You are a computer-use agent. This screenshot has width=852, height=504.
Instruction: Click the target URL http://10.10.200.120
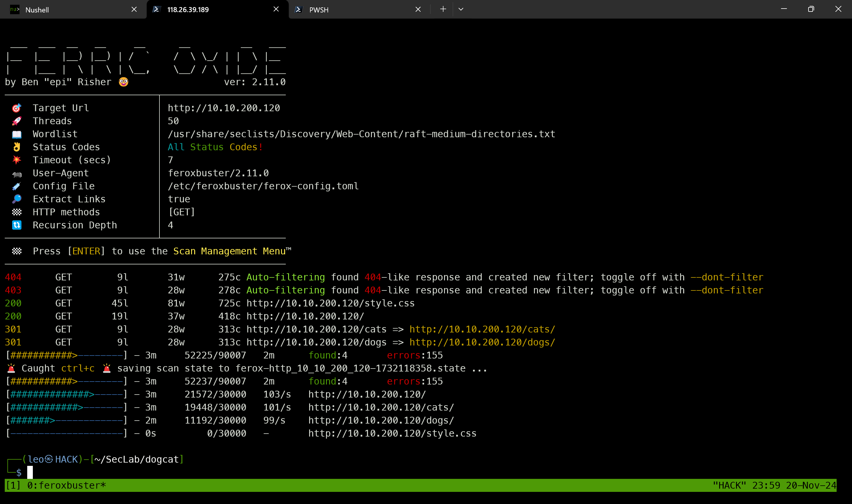tap(224, 108)
